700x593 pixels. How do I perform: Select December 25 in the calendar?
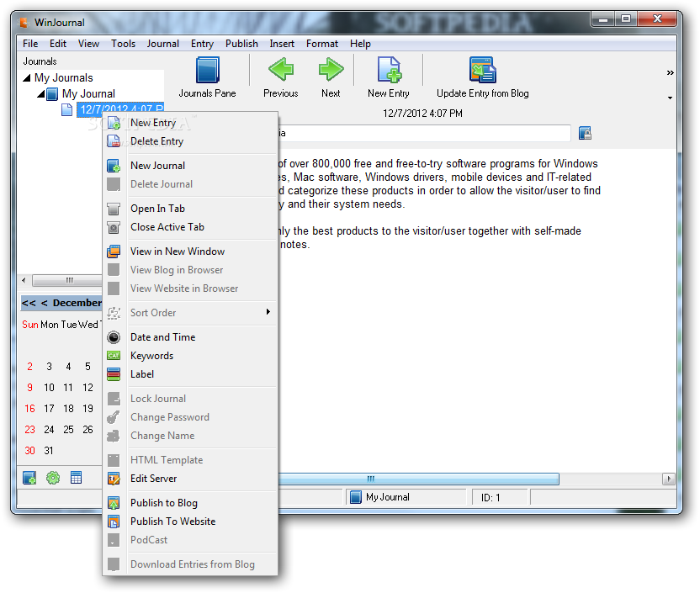click(68, 430)
